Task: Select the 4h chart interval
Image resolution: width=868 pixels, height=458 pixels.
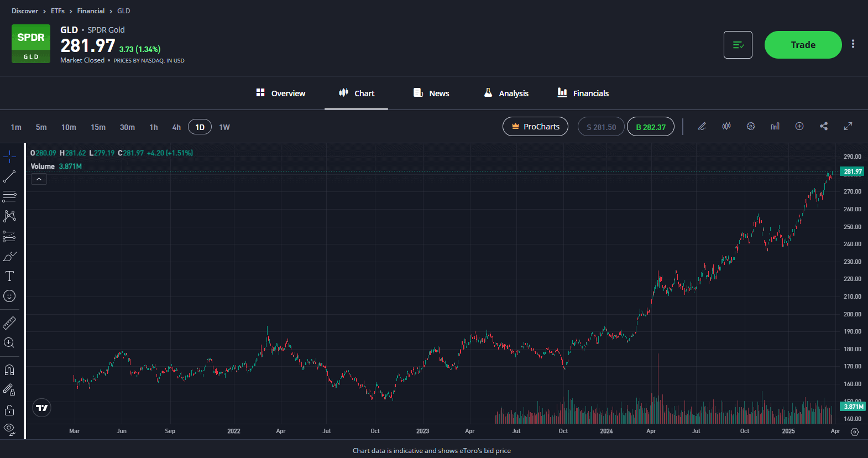Action: point(176,127)
